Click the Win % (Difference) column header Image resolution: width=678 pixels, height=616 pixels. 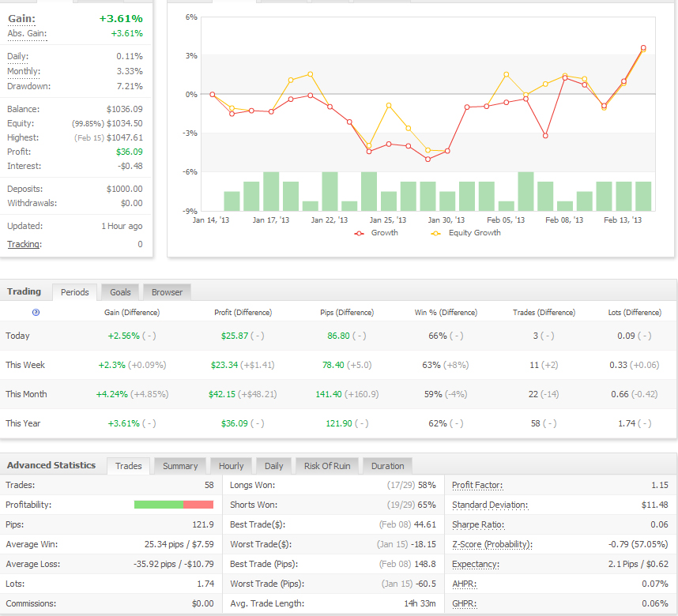[x=446, y=313]
